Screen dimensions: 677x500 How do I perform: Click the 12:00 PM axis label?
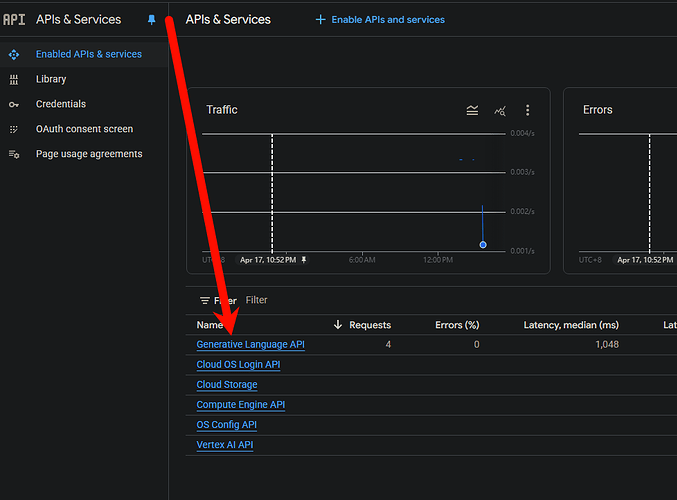pos(438,260)
